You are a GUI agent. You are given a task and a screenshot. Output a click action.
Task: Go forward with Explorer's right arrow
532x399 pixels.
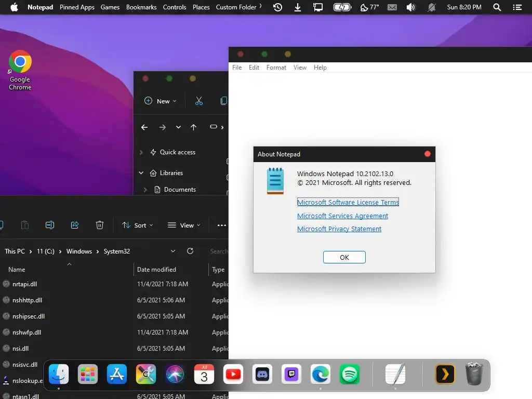tap(163, 127)
